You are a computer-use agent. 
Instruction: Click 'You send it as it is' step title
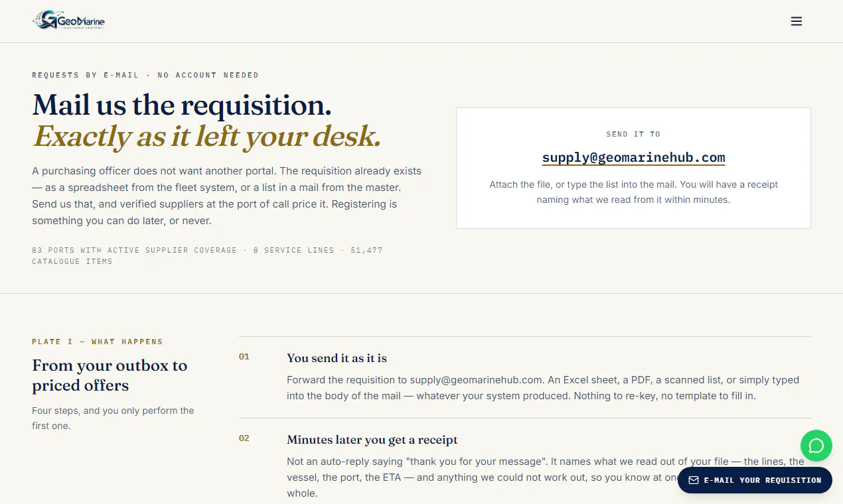tap(337, 358)
